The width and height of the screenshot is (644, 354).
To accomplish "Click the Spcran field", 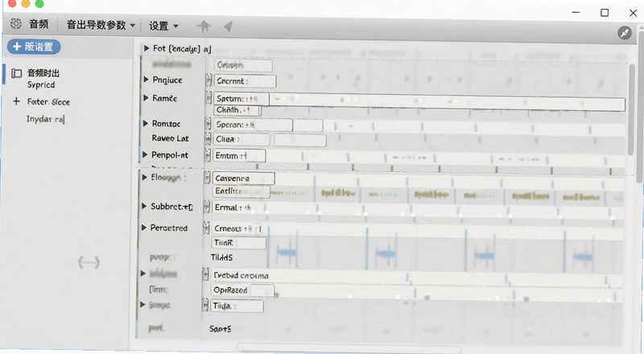I will click(253, 125).
